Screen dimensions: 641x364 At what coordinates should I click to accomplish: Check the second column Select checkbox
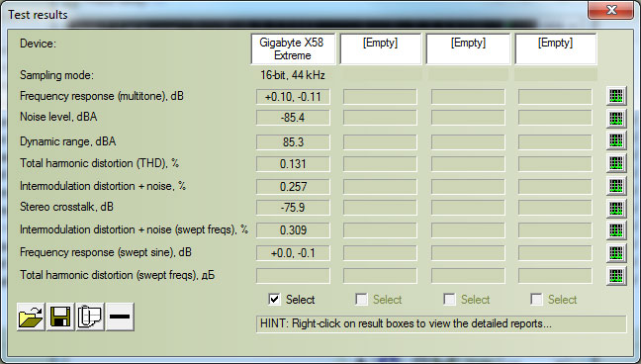click(361, 300)
